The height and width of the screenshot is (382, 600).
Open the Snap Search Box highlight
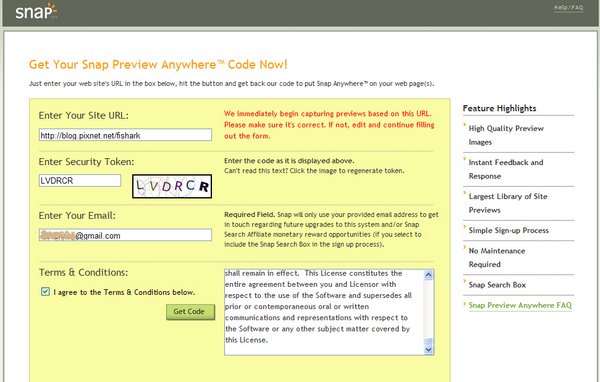point(497,285)
